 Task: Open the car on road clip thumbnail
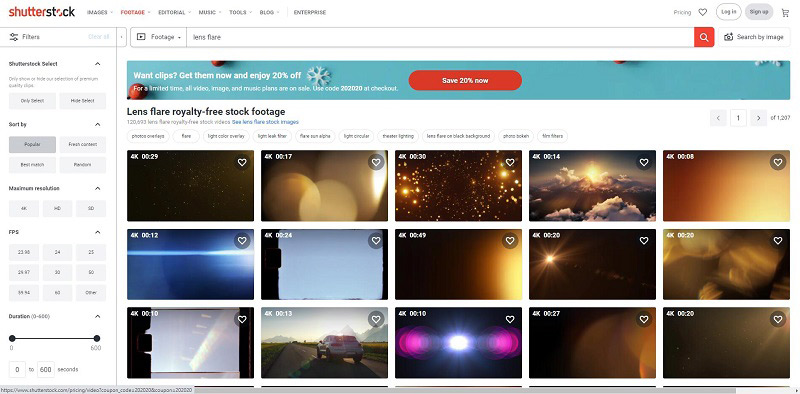pos(324,342)
